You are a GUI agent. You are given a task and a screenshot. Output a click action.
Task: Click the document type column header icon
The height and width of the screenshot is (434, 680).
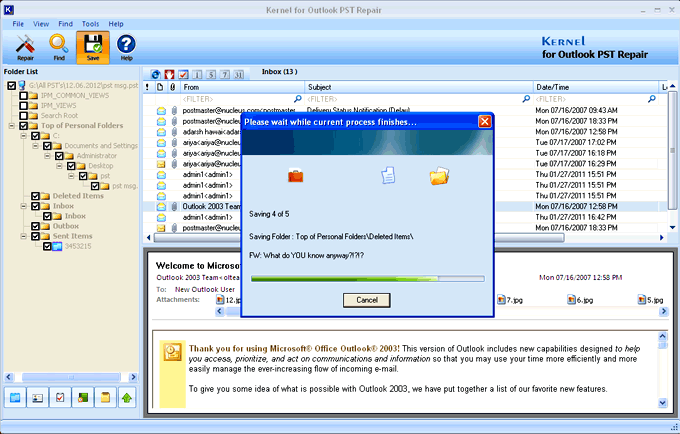click(x=160, y=87)
